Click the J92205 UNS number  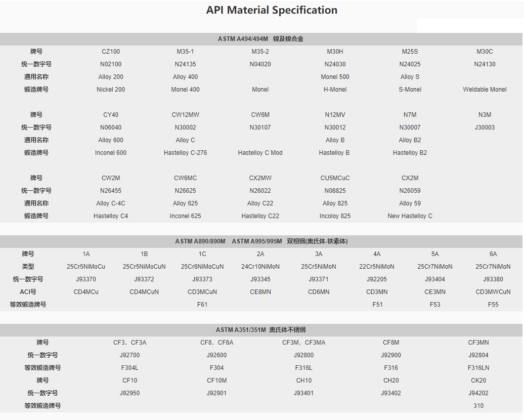pos(377,279)
